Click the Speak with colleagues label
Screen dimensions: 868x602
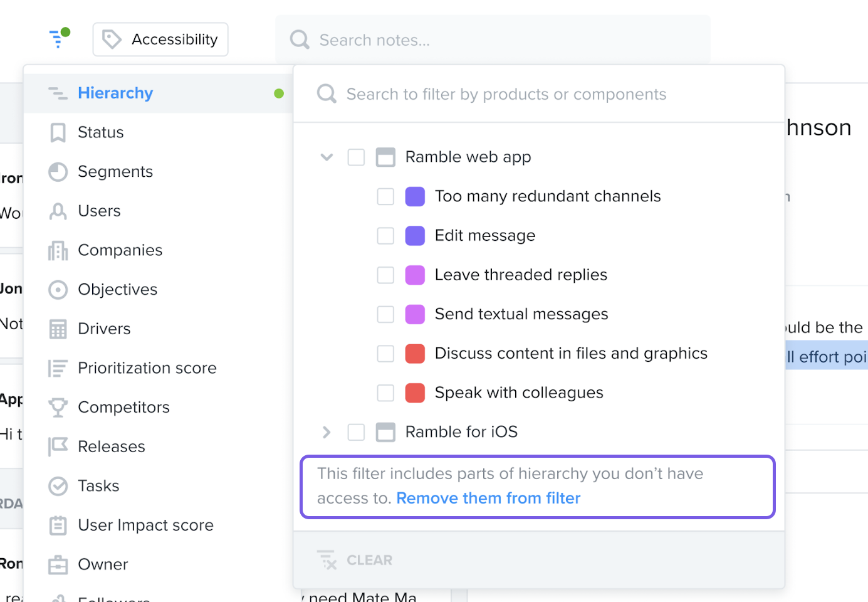tap(519, 393)
